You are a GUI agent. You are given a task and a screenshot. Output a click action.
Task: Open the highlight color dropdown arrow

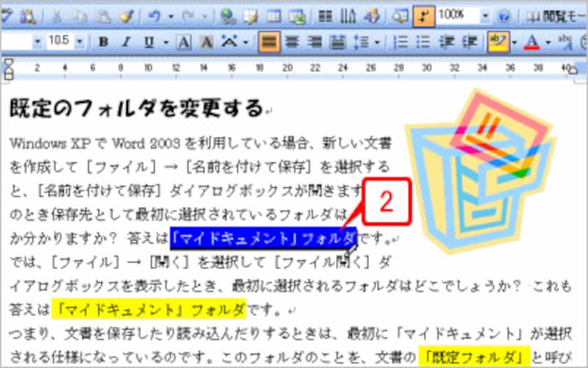click(x=514, y=43)
